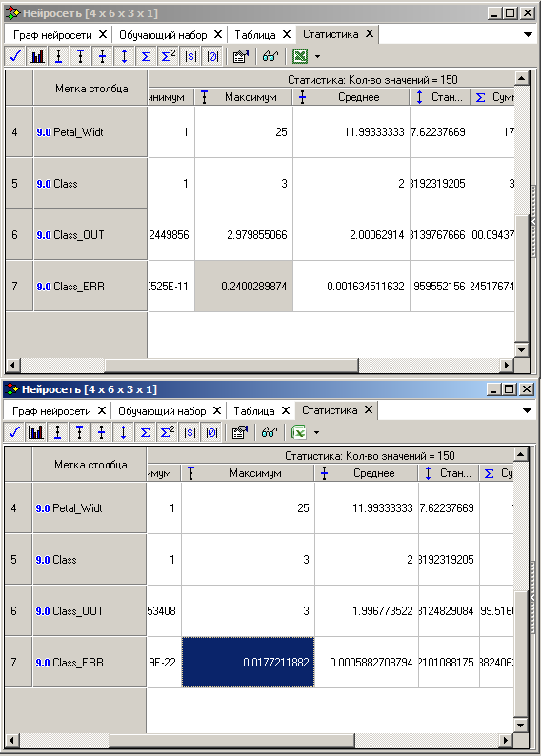The width and height of the screenshot is (541, 756).
Task: Open the tab list arrow in upper window
Action: tap(528, 34)
